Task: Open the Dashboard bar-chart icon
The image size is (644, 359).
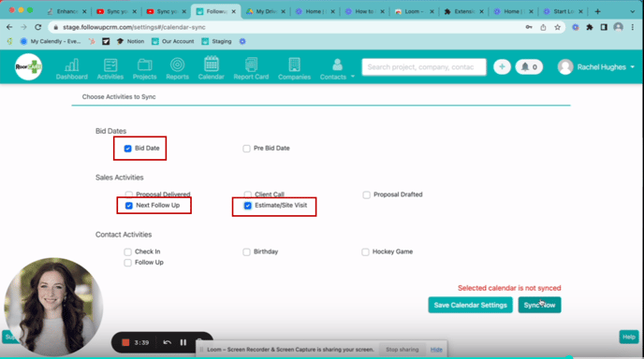Action: [x=72, y=65]
